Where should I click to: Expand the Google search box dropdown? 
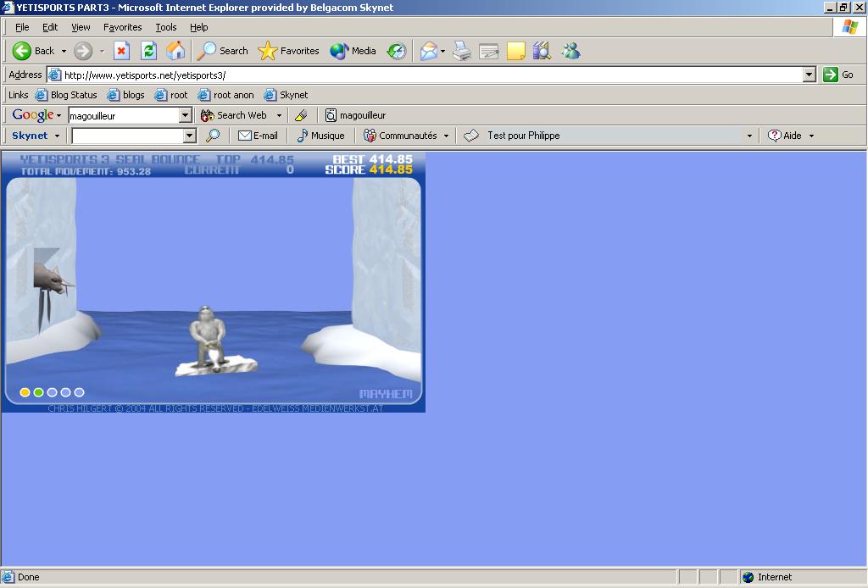186,115
